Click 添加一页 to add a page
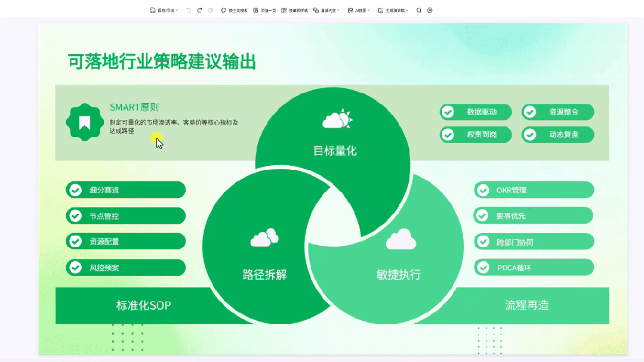Image resolution: width=644 pixels, height=362 pixels. click(264, 10)
